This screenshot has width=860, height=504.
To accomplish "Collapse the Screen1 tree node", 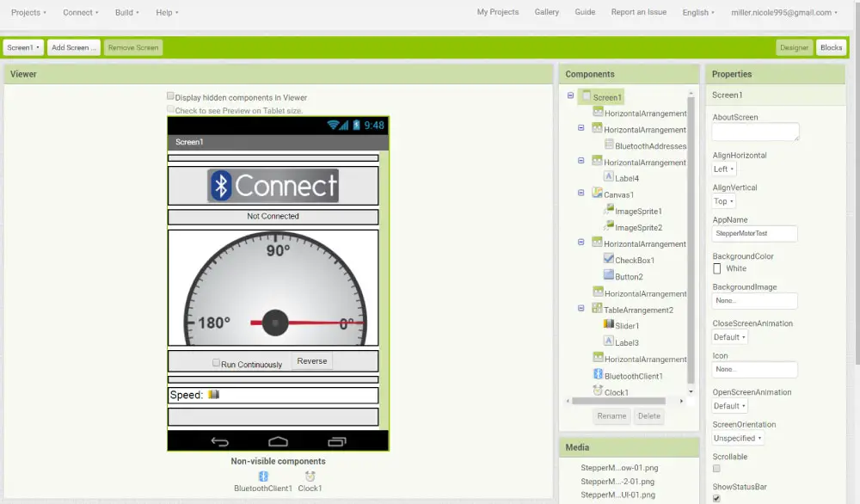I will pos(568,96).
